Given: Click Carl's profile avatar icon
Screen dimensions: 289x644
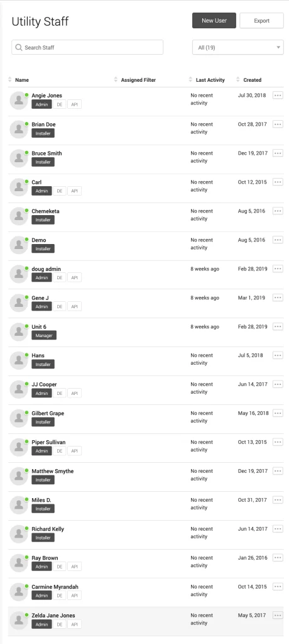Looking at the screenshot, I should (18, 187).
